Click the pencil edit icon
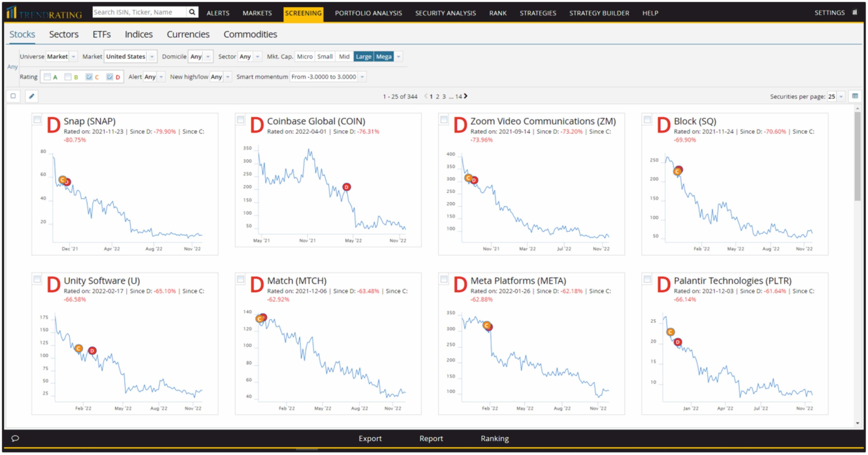The height and width of the screenshot is (455, 868). (x=31, y=96)
